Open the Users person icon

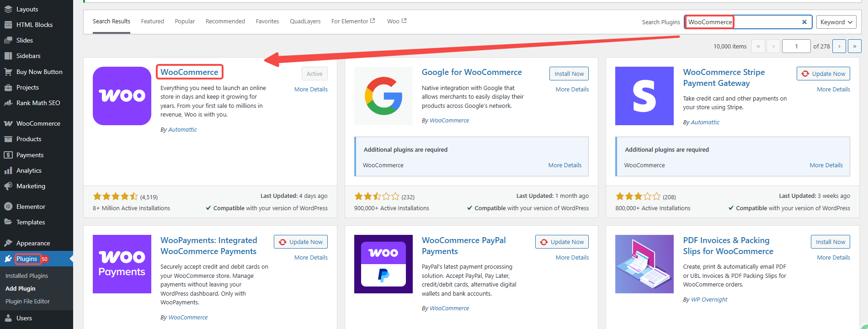(8, 318)
